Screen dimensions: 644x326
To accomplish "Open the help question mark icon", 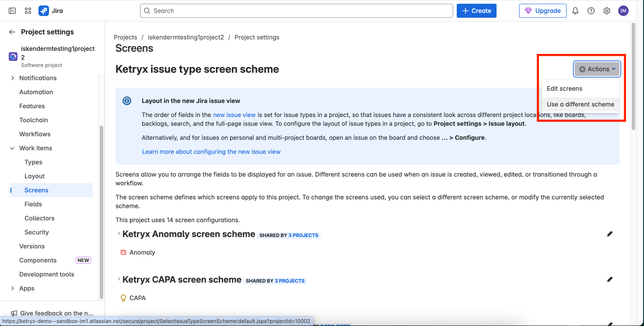I will click(x=591, y=11).
